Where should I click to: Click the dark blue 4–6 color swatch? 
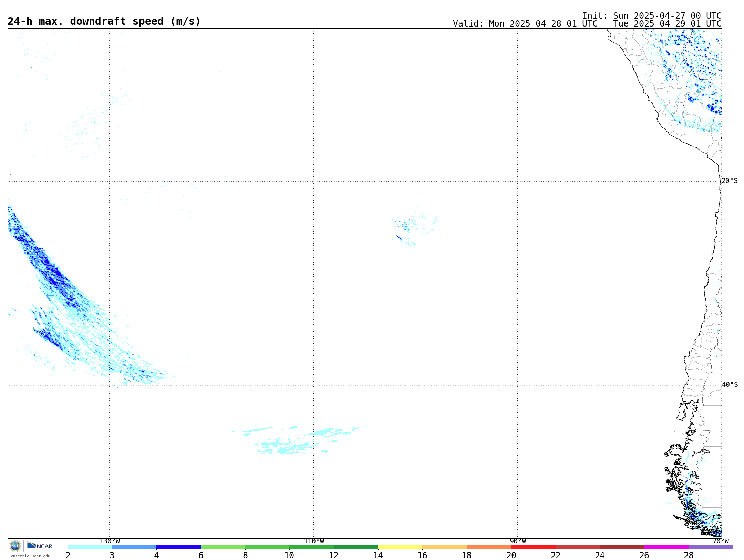(x=178, y=547)
